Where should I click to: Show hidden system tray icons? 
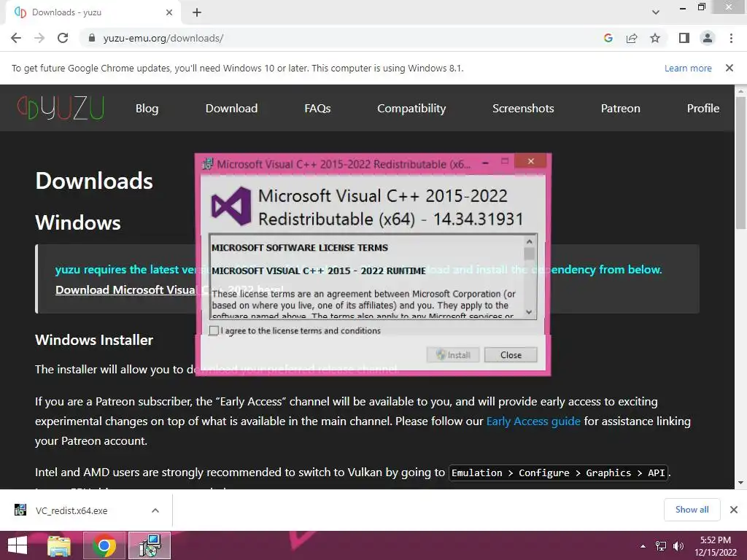coord(643,546)
